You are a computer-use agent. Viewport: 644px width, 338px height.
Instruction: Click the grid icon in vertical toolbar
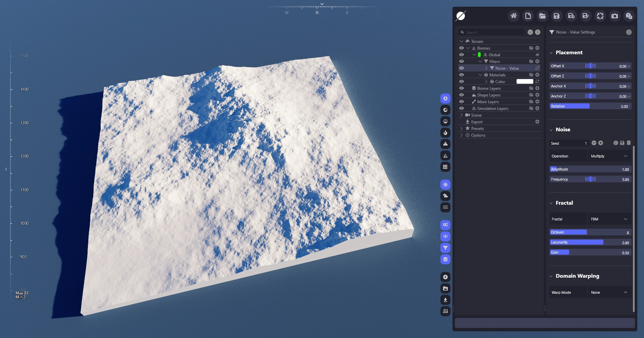445,167
